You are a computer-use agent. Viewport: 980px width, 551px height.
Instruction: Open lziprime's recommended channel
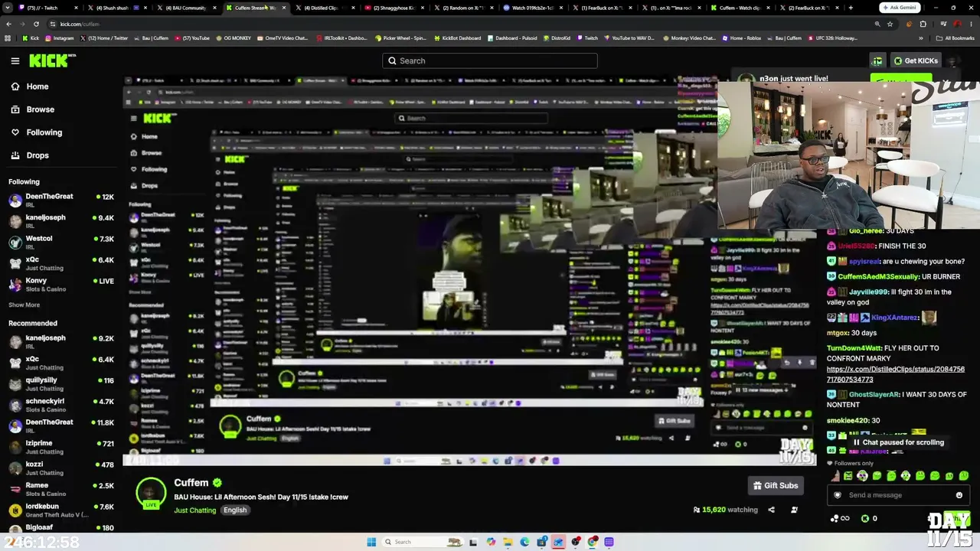click(x=61, y=447)
